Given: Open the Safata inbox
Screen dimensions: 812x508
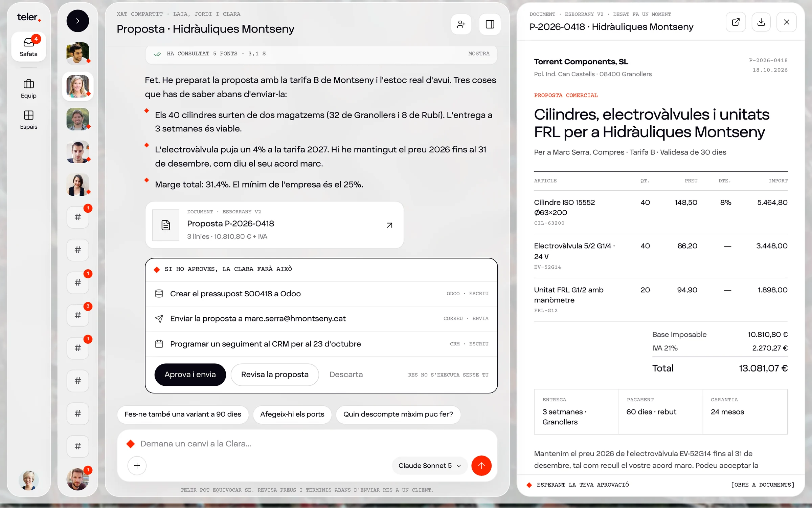Looking at the screenshot, I should click(x=28, y=47).
